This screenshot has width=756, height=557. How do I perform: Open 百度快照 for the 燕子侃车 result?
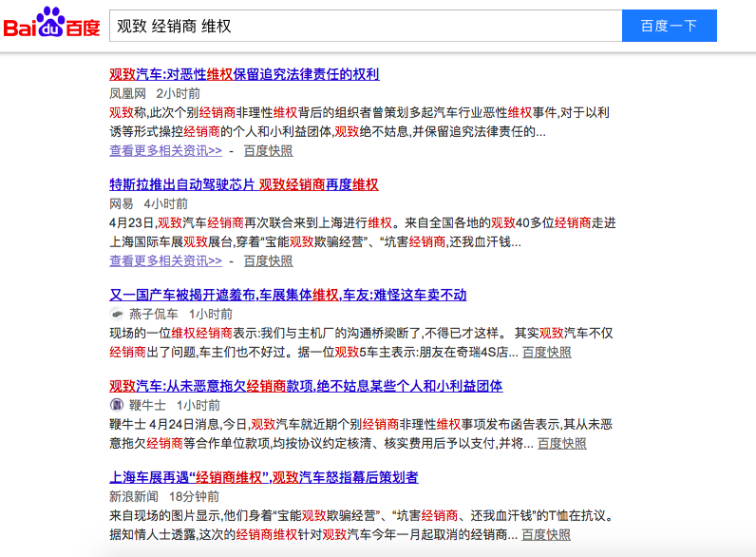[547, 352]
